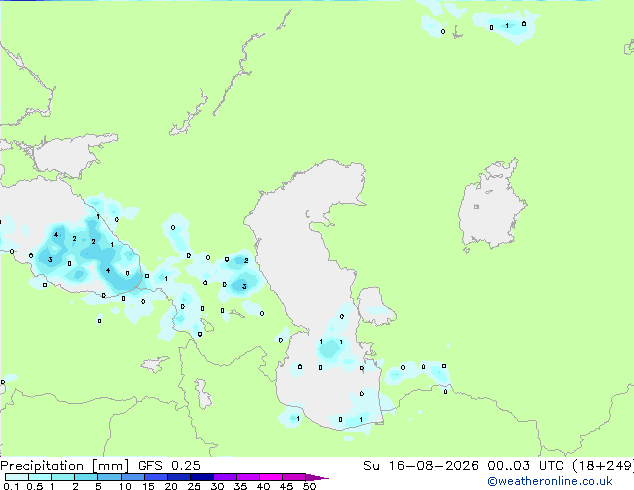Click the Sea of Azov on the map
The height and width of the screenshot is (490, 634).
click(71, 156)
